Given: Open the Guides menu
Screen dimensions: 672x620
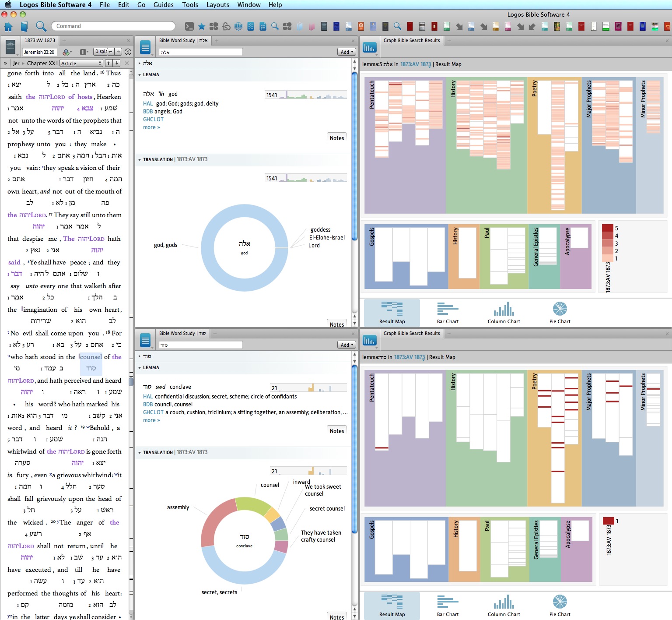Looking at the screenshot, I should (164, 5).
